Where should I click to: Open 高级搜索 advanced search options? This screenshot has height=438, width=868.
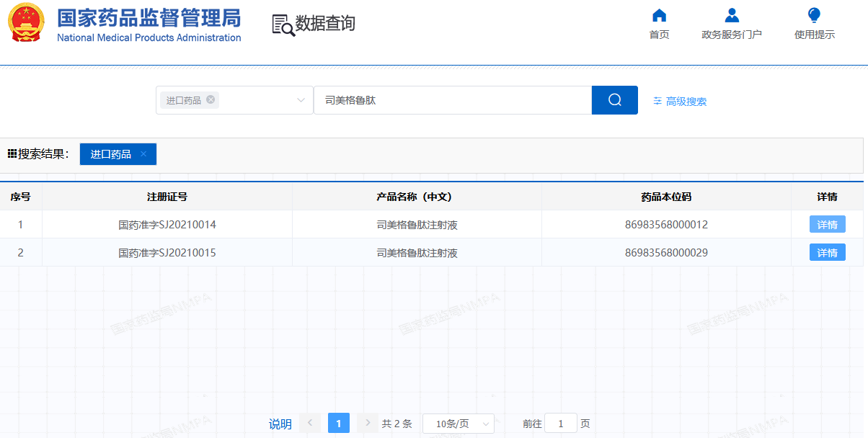click(680, 102)
